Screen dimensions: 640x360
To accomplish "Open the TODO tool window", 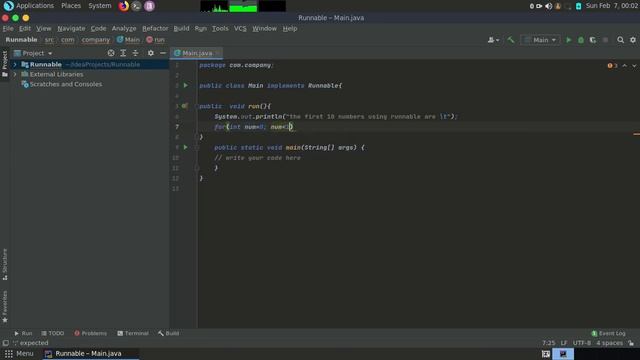I will 53,333.
